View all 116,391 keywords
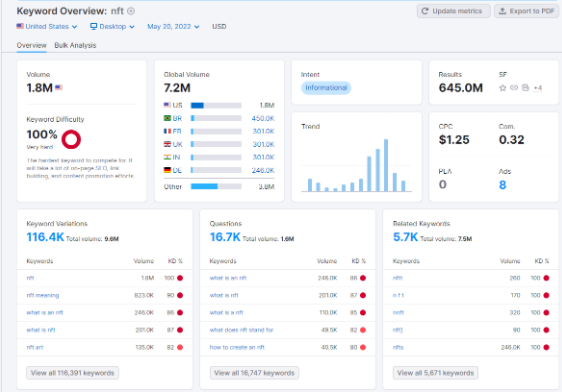Screen dimensions: 562x392 click(x=72, y=373)
